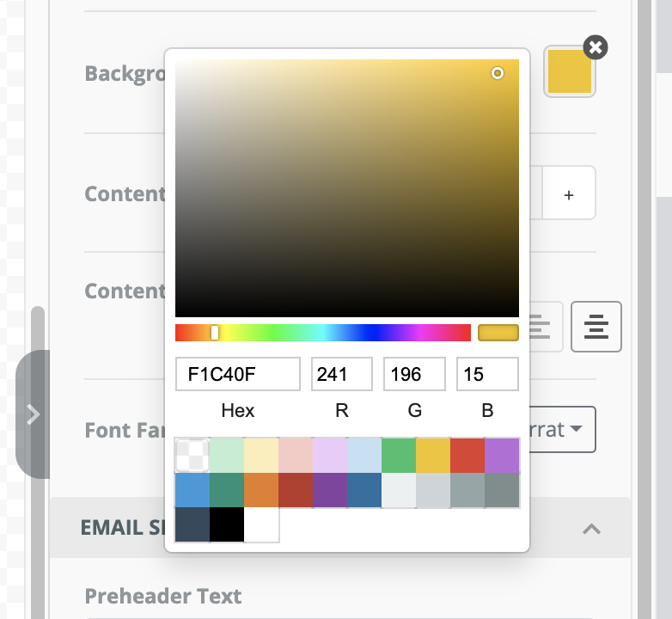Pick the dark navy preset swatch
Image resolution: width=672 pixels, height=619 pixels.
coord(192,524)
